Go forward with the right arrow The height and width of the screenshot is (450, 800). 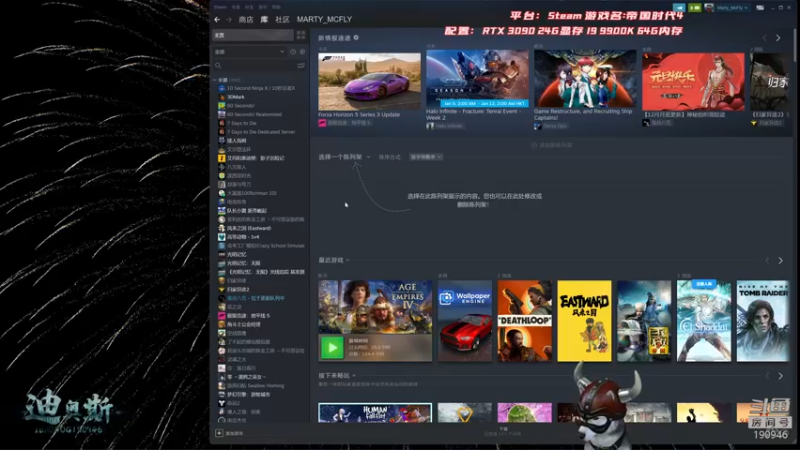(x=229, y=19)
